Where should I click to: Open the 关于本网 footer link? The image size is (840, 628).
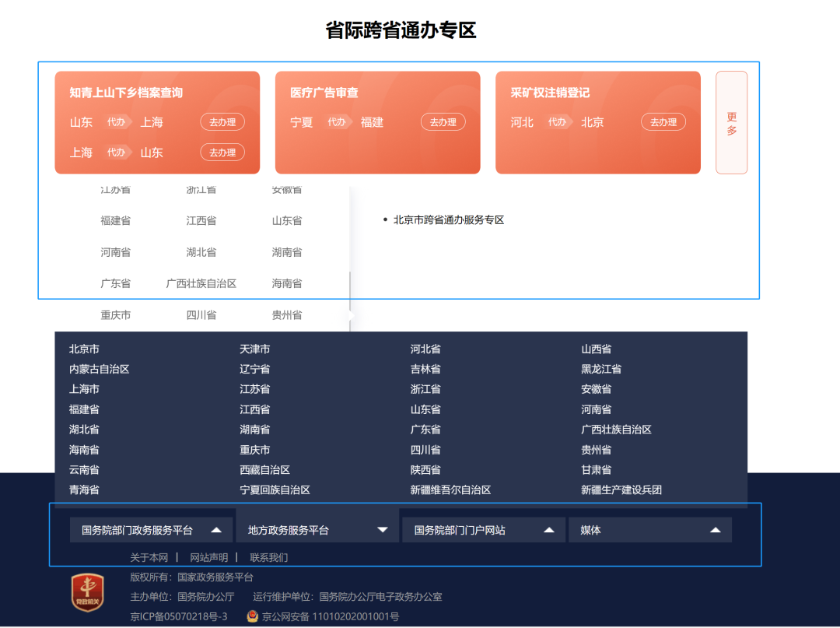pyautogui.click(x=149, y=558)
